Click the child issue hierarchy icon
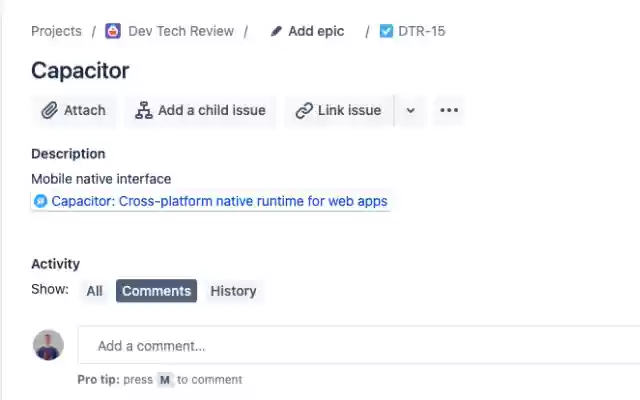 [144, 110]
